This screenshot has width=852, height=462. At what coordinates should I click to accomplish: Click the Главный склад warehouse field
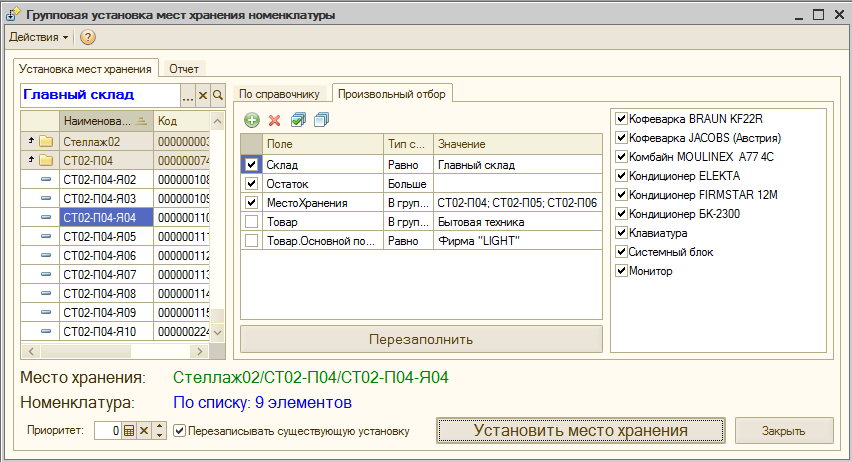click(x=101, y=96)
